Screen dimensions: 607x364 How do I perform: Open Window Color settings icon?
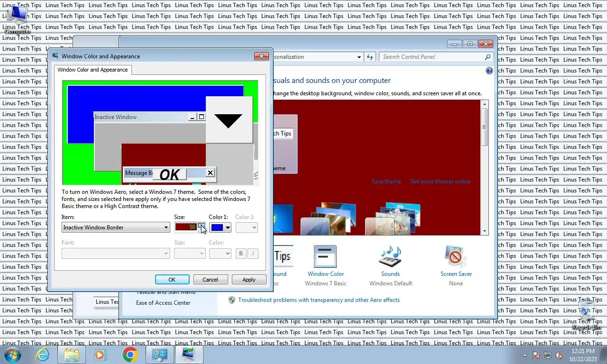coord(325,256)
